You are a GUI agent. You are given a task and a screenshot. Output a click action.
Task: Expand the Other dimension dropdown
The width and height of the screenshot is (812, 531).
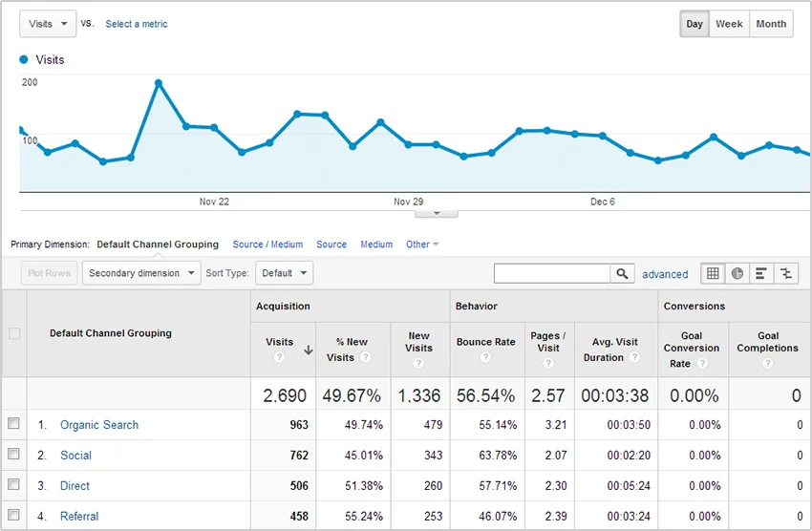(422, 244)
